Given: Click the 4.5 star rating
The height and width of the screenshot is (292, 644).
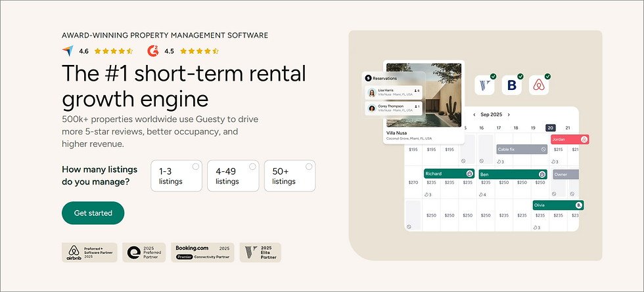Looking at the screenshot, I should (x=199, y=51).
